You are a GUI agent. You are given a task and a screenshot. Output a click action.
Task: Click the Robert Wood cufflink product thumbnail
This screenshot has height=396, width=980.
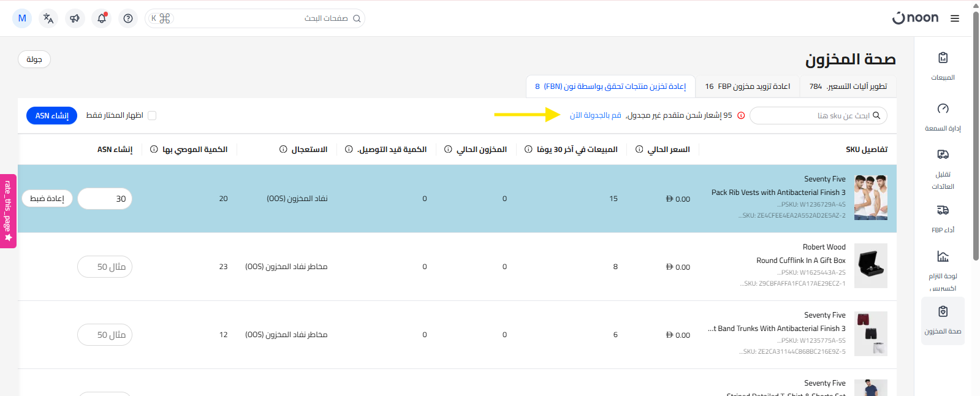(870, 266)
